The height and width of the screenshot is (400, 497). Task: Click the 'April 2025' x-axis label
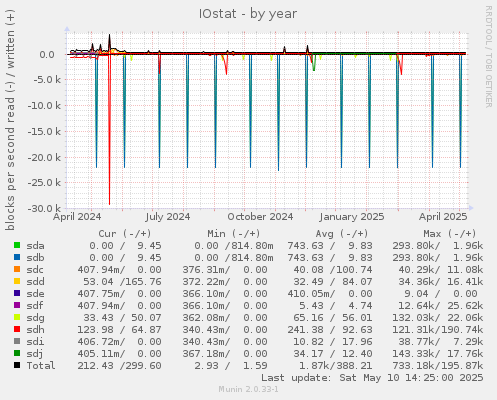[x=443, y=217]
